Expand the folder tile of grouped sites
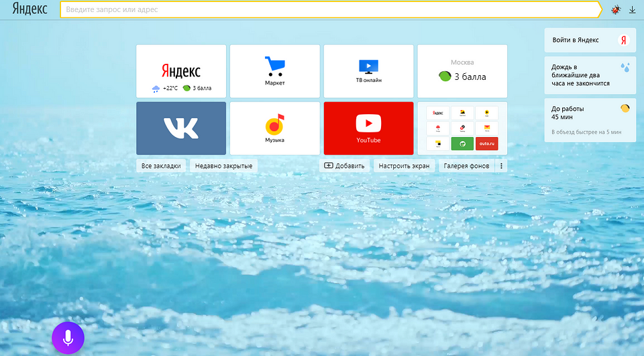Screen dimensions: 644x356 [x=462, y=128]
